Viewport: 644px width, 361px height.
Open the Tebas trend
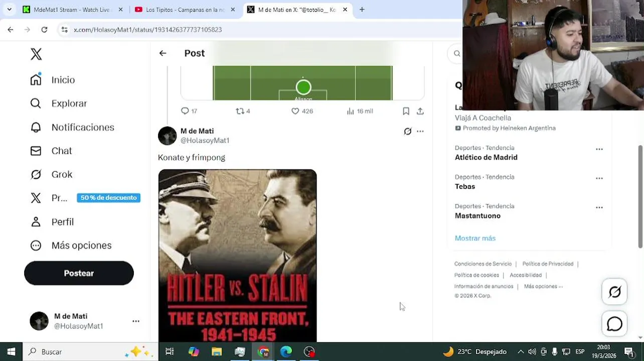[x=464, y=187]
